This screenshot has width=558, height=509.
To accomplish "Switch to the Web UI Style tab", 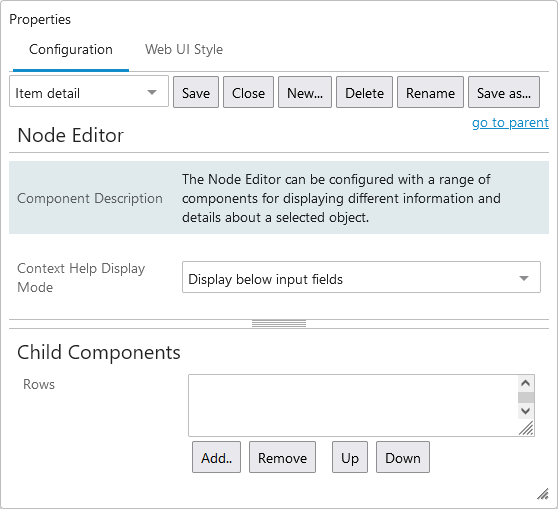I will tap(184, 49).
